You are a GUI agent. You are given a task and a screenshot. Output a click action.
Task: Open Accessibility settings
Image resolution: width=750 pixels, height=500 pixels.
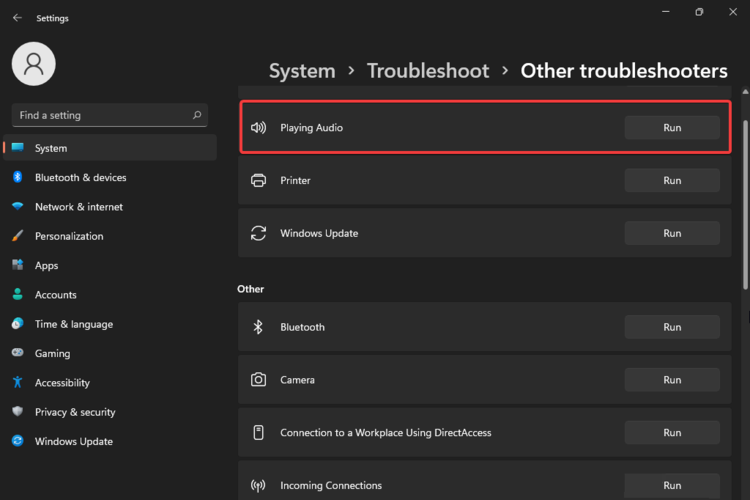coord(110,382)
